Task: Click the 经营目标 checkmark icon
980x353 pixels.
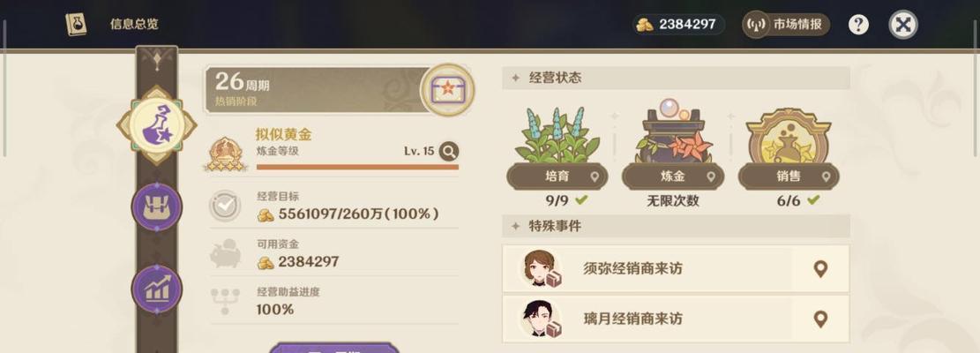Action: [225, 206]
